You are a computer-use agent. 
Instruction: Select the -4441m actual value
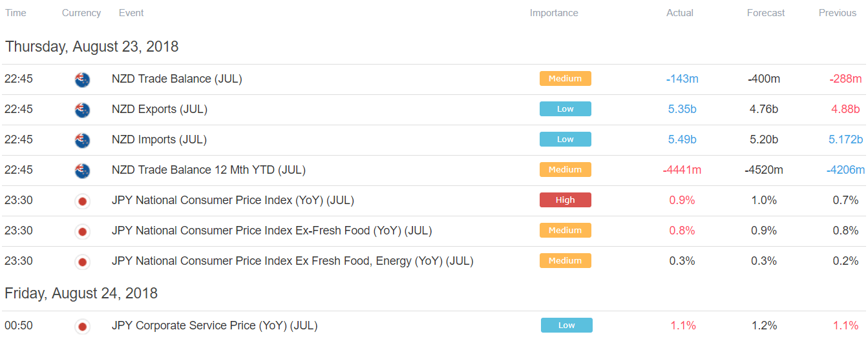tap(682, 170)
